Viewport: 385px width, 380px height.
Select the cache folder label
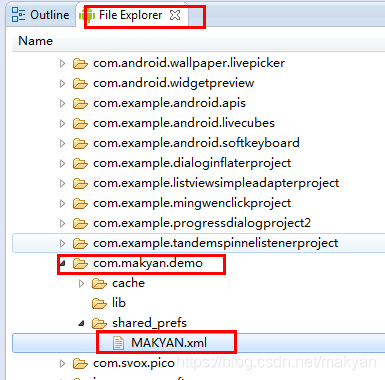[128, 283]
